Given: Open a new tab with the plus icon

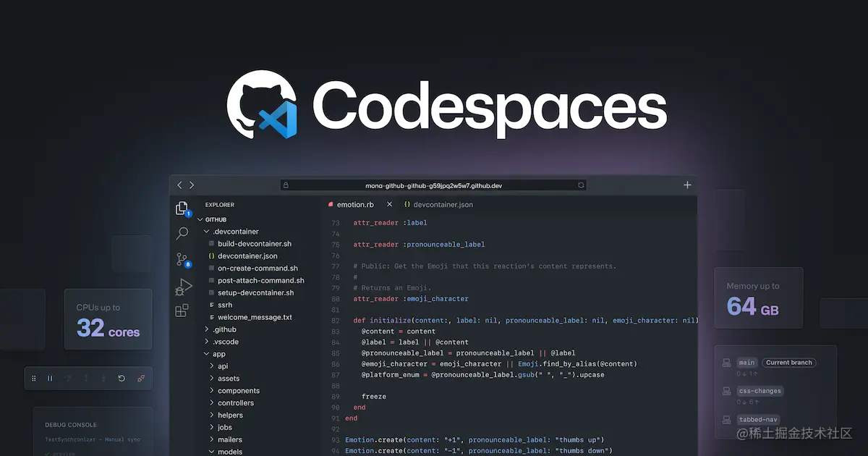Looking at the screenshot, I should coord(687,185).
